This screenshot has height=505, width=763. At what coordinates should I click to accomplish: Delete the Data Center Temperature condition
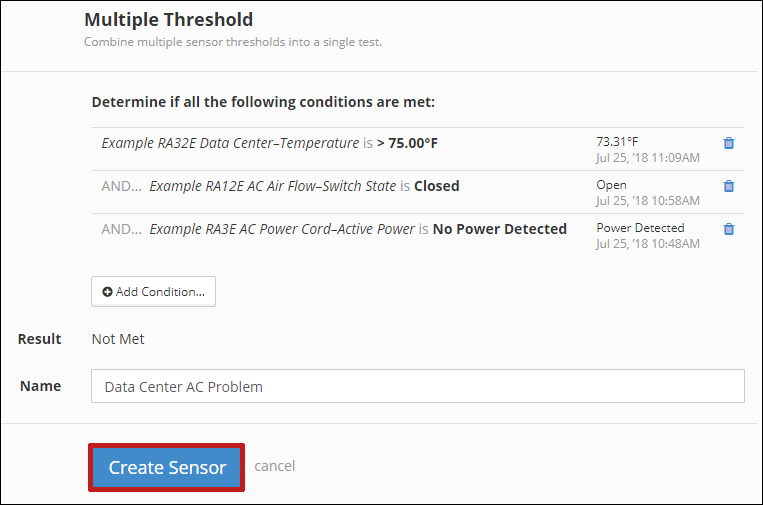click(729, 143)
